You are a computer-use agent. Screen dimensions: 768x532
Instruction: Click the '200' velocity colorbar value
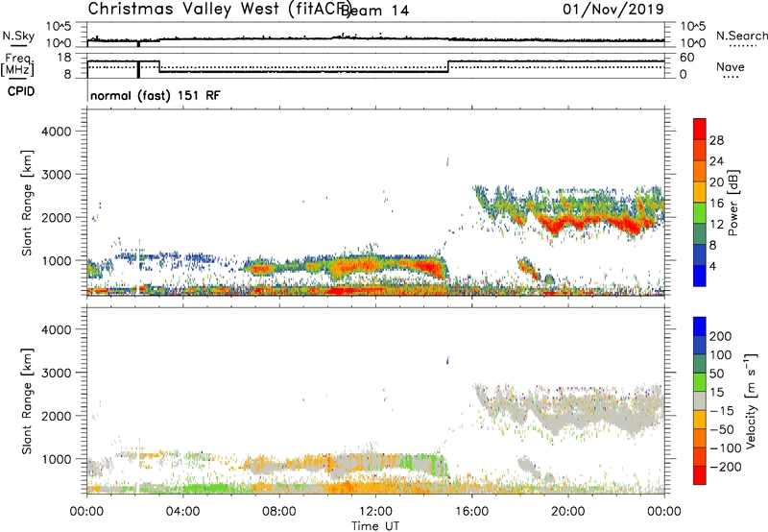pos(721,336)
